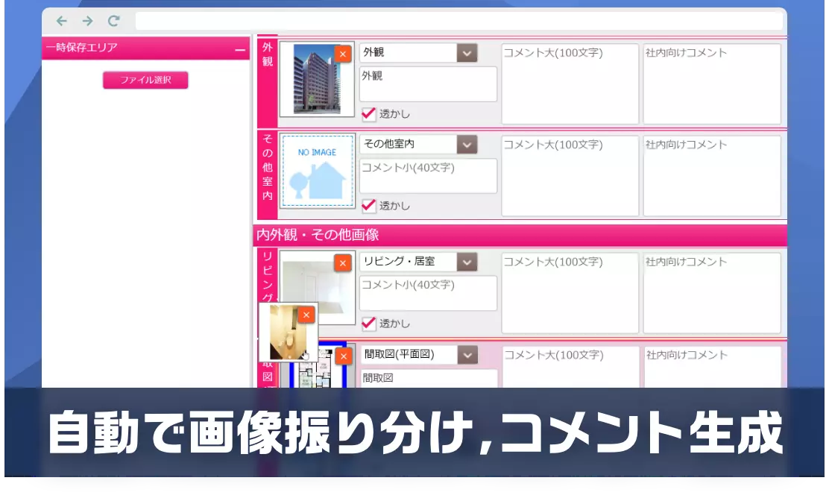Click コメント小 field in リビング row
This screenshot has height=504, width=829.
[x=428, y=293]
